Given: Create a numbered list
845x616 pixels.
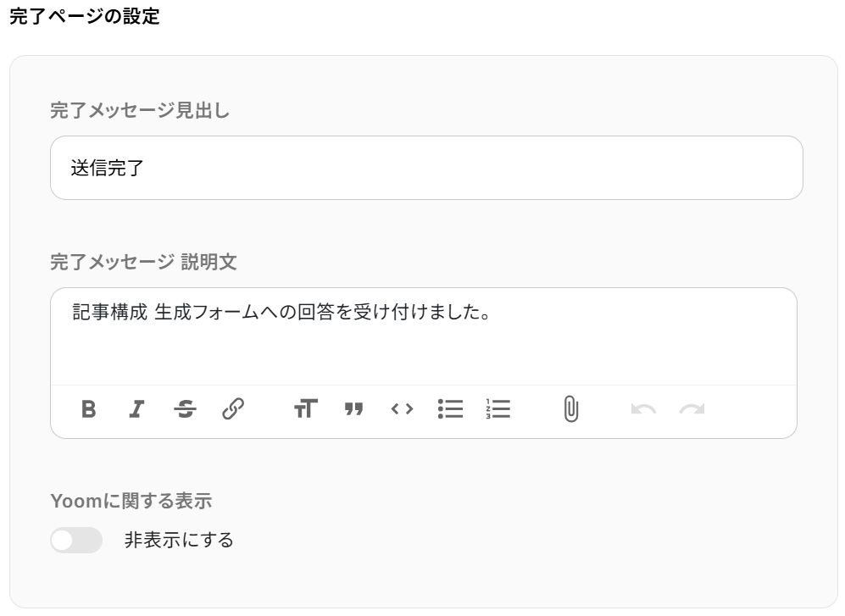Looking at the screenshot, I should (x=498, y=409).
